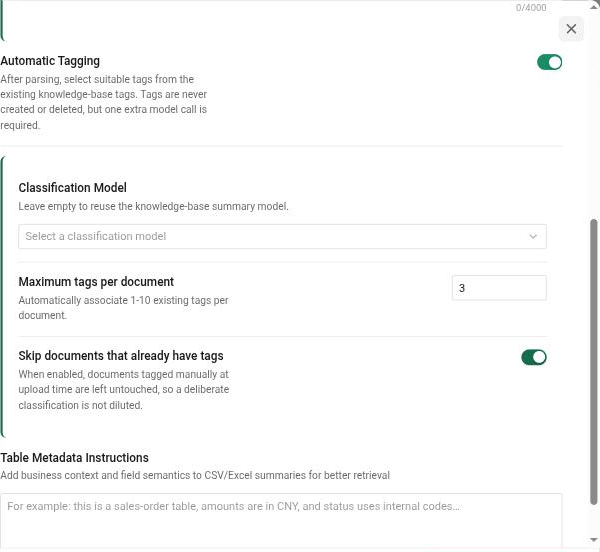The width and height of the screenshot is (600, 552).
Task: Click the vertical scrollbar thumb
Action: tap(593, 361)
